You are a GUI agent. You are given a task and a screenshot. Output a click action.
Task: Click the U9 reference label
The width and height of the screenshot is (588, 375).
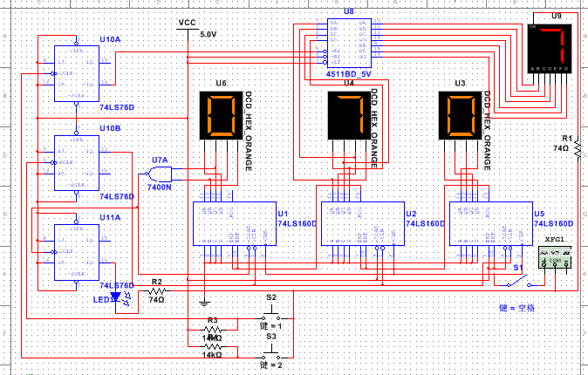tap(557, 16)
